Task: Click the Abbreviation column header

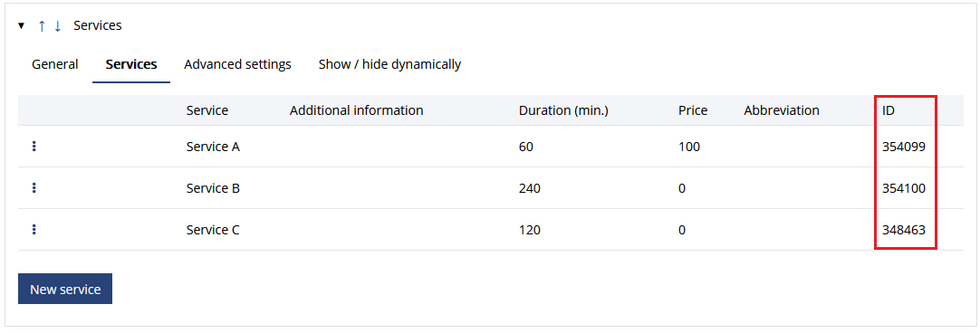Action: [x=782, y=110]
